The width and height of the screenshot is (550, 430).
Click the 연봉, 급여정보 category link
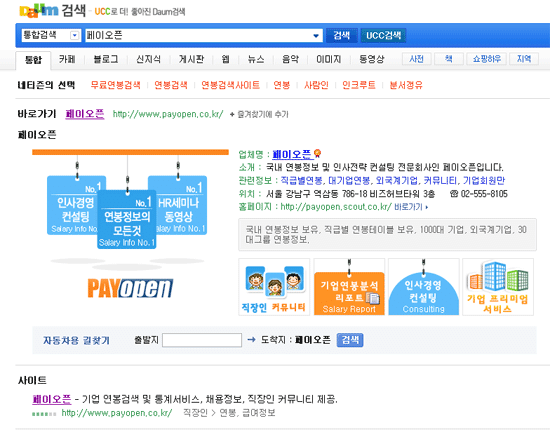[247, 413]
